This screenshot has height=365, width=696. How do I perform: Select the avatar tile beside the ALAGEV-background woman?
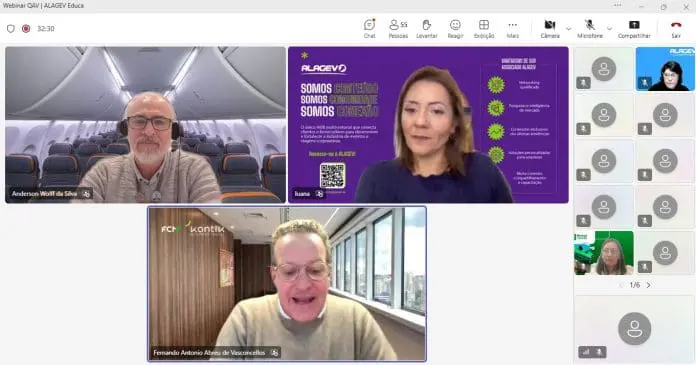604,69
